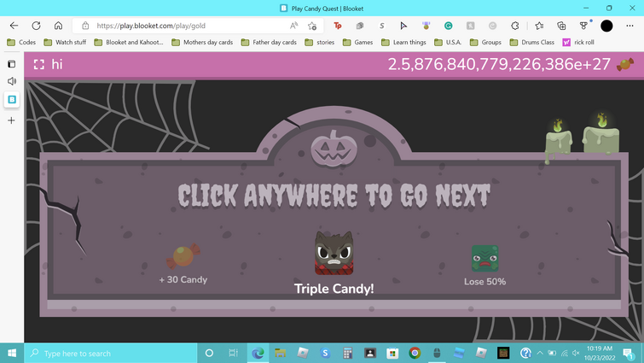644x363 pixels.
Task: Click the candy total score
Action: [499, 64]
